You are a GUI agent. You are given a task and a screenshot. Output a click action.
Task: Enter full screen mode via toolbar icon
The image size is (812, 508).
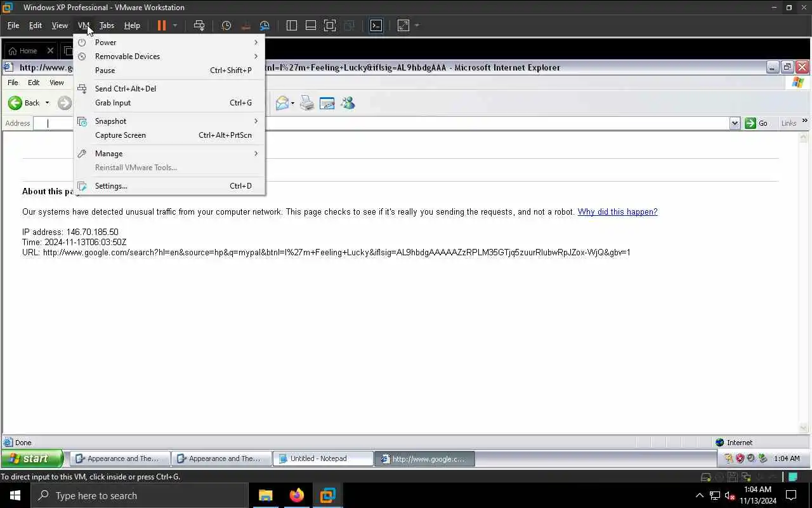(330, 25)
